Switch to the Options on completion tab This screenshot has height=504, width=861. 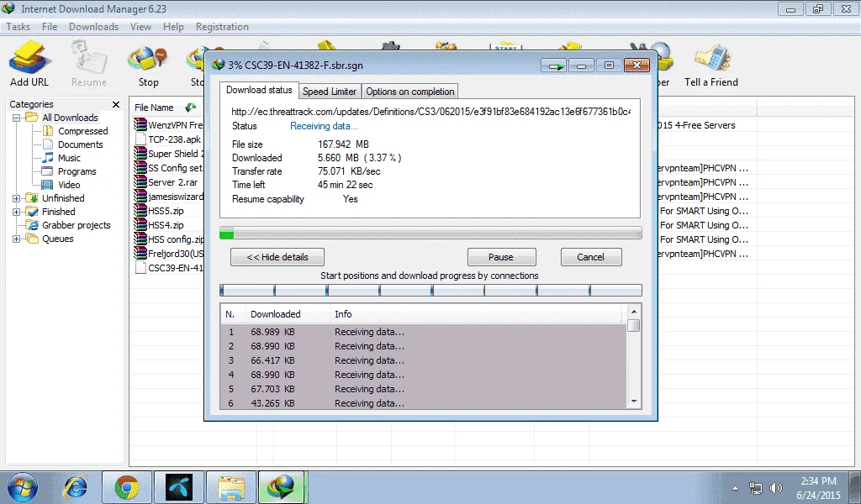coord(410,92)
